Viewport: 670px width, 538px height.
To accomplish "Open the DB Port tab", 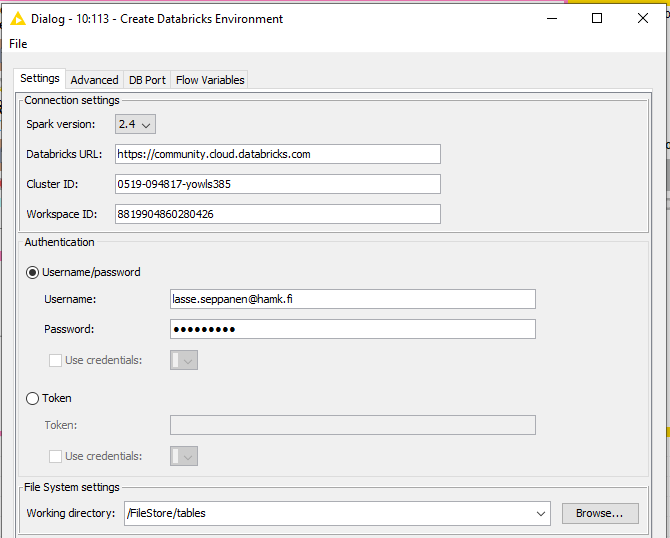I will click(147, 80).
